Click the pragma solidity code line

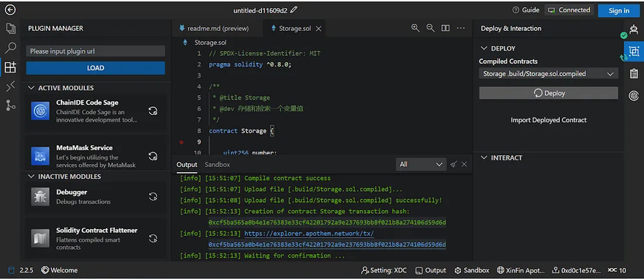coord(250,64)
